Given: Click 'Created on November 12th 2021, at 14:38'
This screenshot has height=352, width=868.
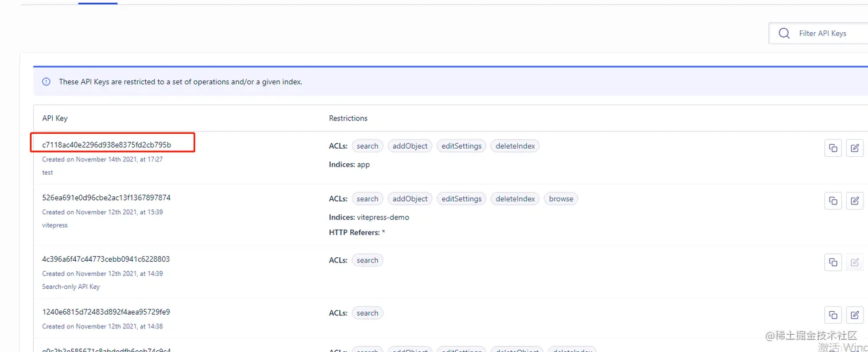Looking at the screenshot, I should coord(102,327).
